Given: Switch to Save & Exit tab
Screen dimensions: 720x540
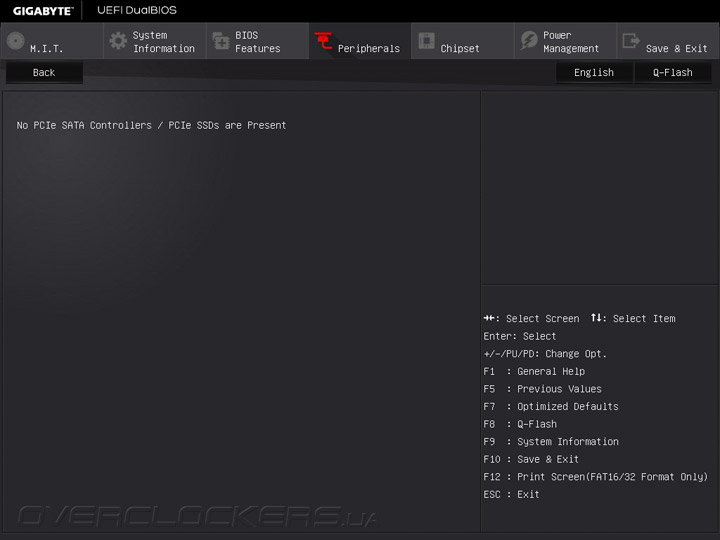Looking at the screenshot, I should [668, 41].
